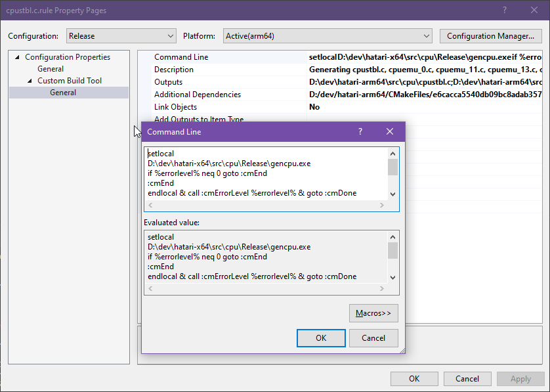
Task: Click OK in the Command Line dialog
Action: tap(321, 338)
